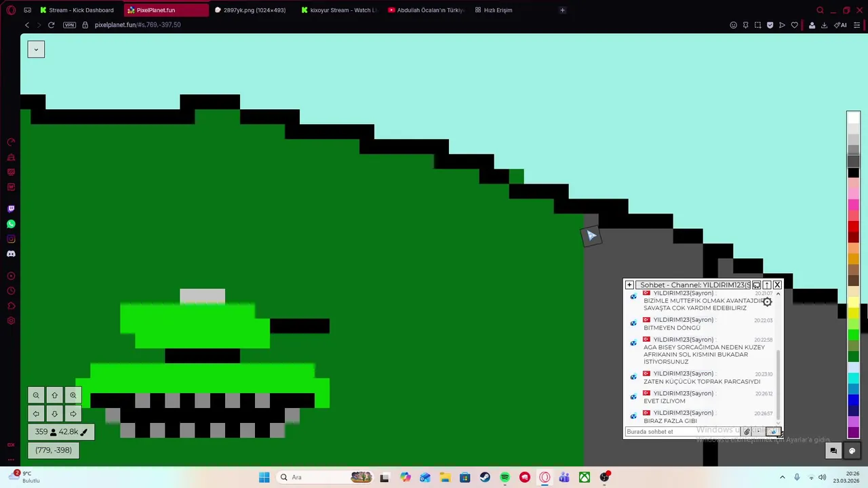
Task: Add a channel with the chat plus button
Action: pyautogui.click(x=629, y=285)
